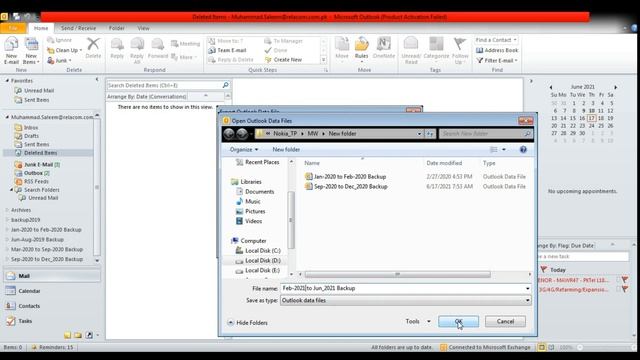Open the File tab
Image resolution: width=640 pixels, height=360 pixels.
pyautogui.click(x=13, y=28)
